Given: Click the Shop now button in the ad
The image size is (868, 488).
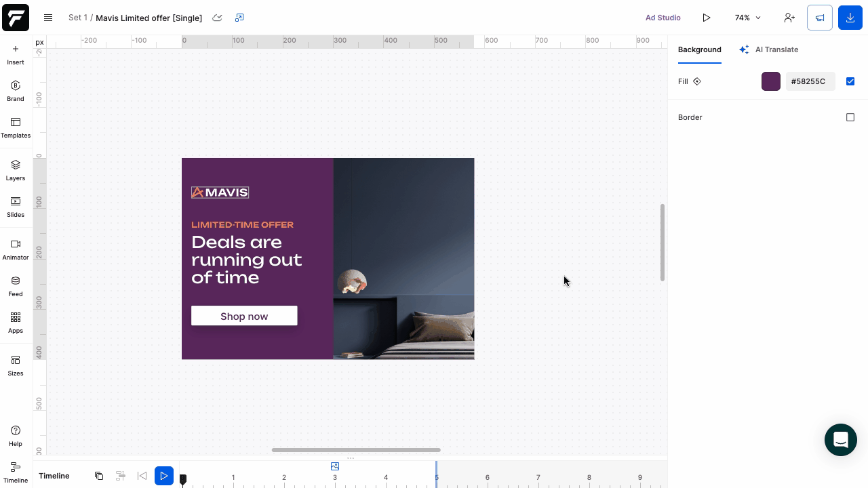Looking at the screenshot, I should pos(244,316).
